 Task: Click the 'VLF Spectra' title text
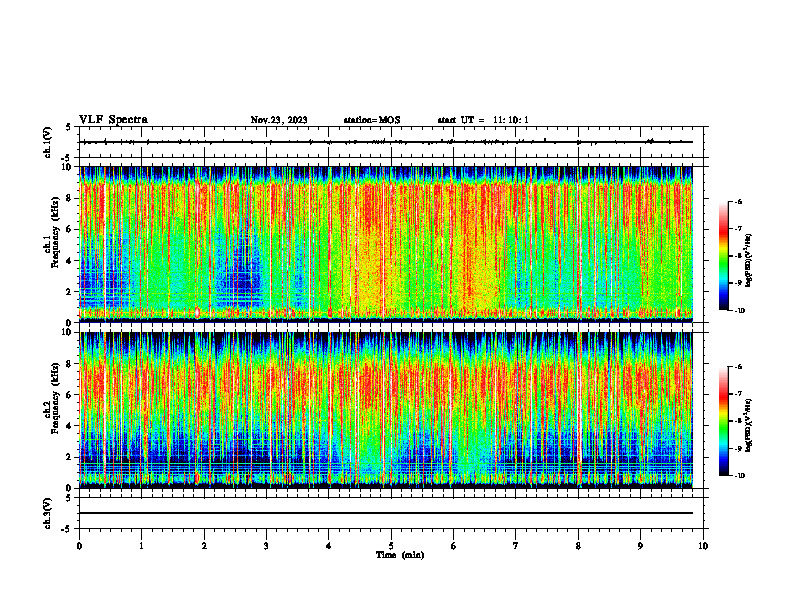[113, 120]
